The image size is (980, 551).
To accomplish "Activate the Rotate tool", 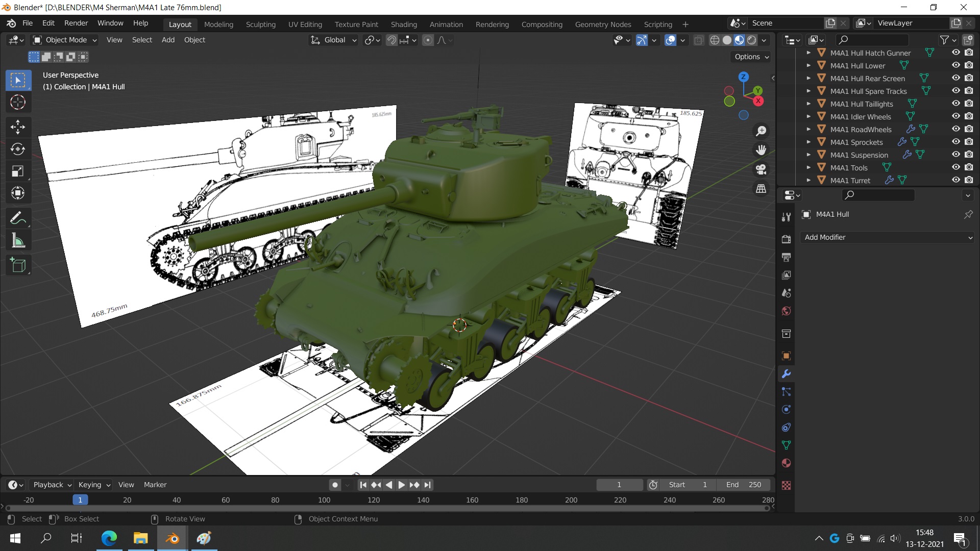I will [18, 149].
